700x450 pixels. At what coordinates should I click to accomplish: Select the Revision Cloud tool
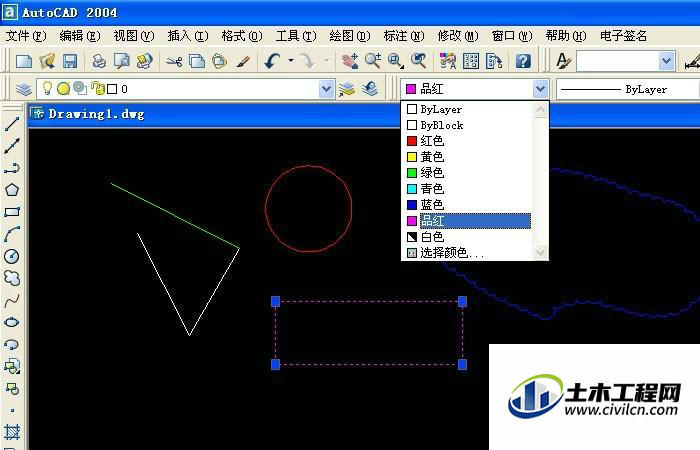pos(12,278)
